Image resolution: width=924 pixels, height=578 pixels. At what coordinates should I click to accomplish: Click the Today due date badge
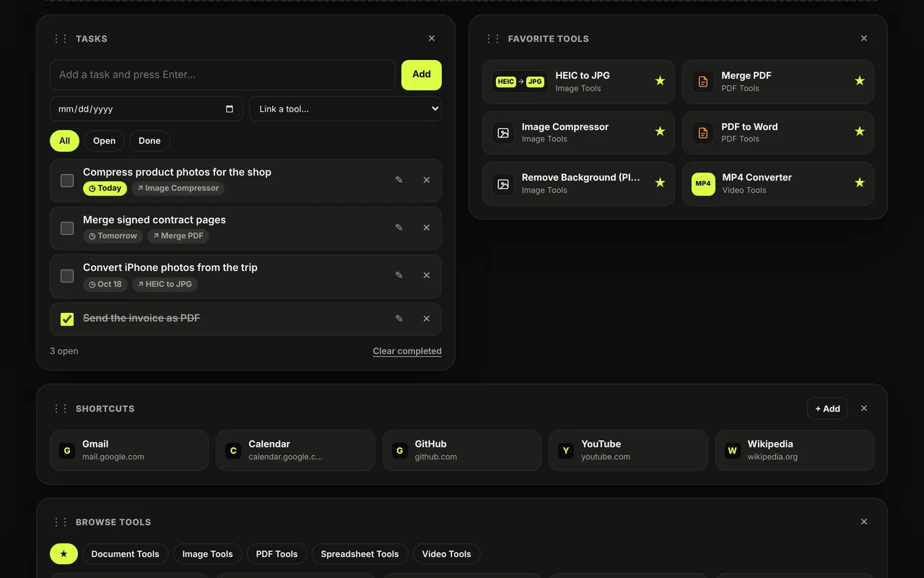click(x=105, y=189)
